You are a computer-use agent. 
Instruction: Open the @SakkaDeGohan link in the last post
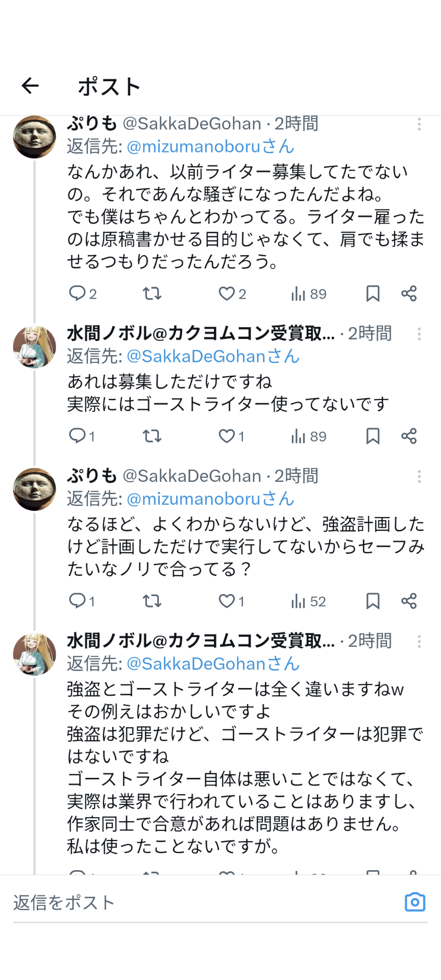[x=195, y=664]
